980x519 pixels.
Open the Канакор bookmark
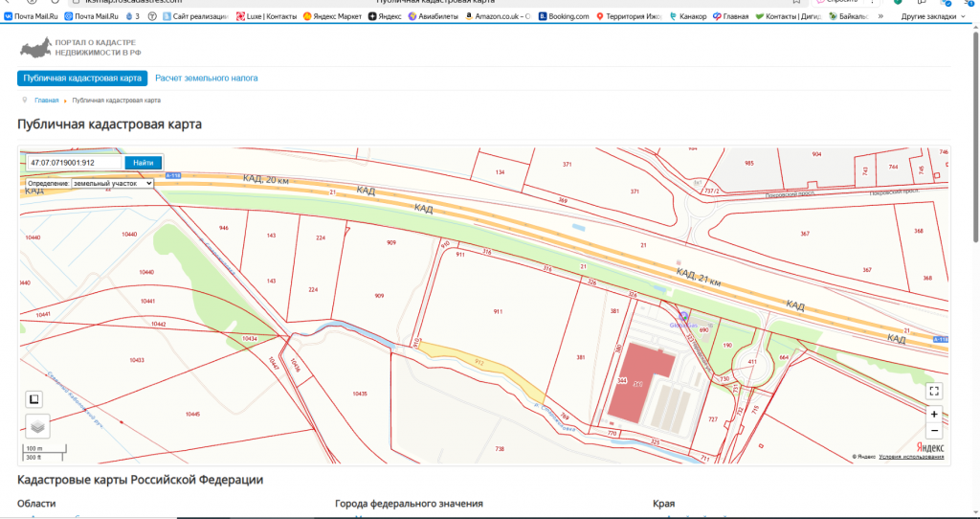[688, 17]
